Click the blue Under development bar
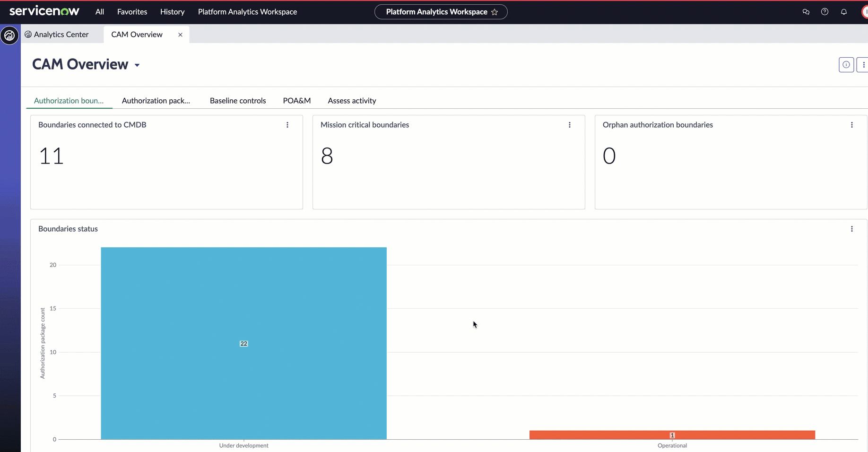Screen dimensions: 868x452 pyautogui.click(x=244, y=343)
